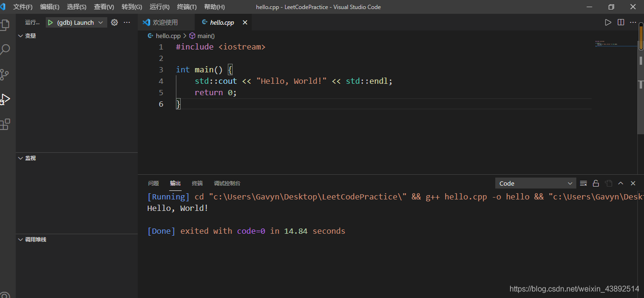The image size is (644, 298).
Task: Split the editor to the right
Action: [x=621, y=22]
